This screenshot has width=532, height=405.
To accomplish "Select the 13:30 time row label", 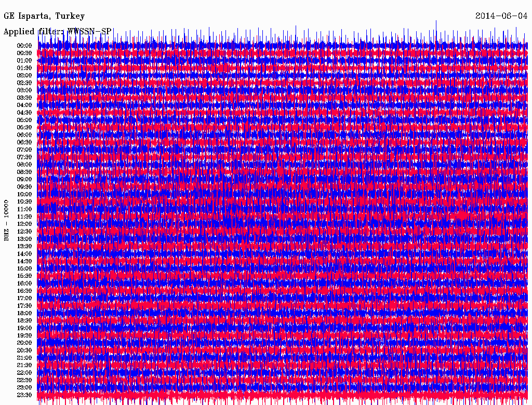I will [24, 246].
